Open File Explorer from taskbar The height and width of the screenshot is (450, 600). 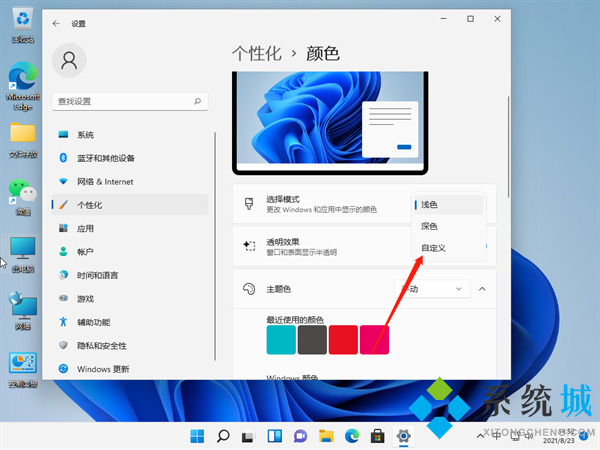(326, 436)
